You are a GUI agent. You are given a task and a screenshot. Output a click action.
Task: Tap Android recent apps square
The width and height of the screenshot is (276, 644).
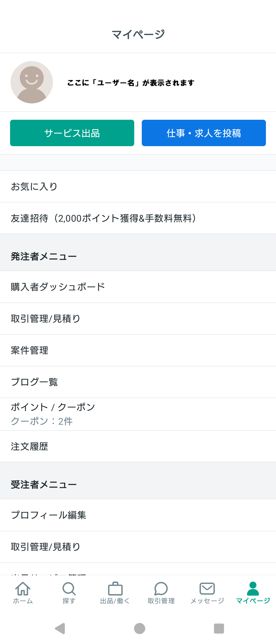pos(219,628)
